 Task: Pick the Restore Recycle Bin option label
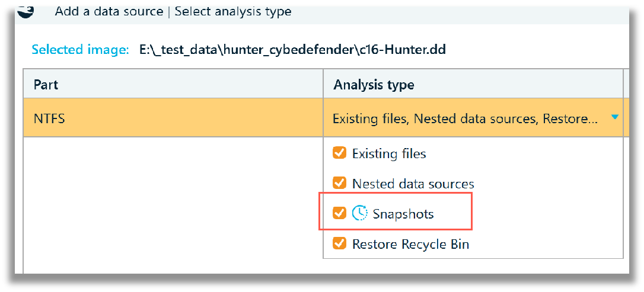point(411,244)
